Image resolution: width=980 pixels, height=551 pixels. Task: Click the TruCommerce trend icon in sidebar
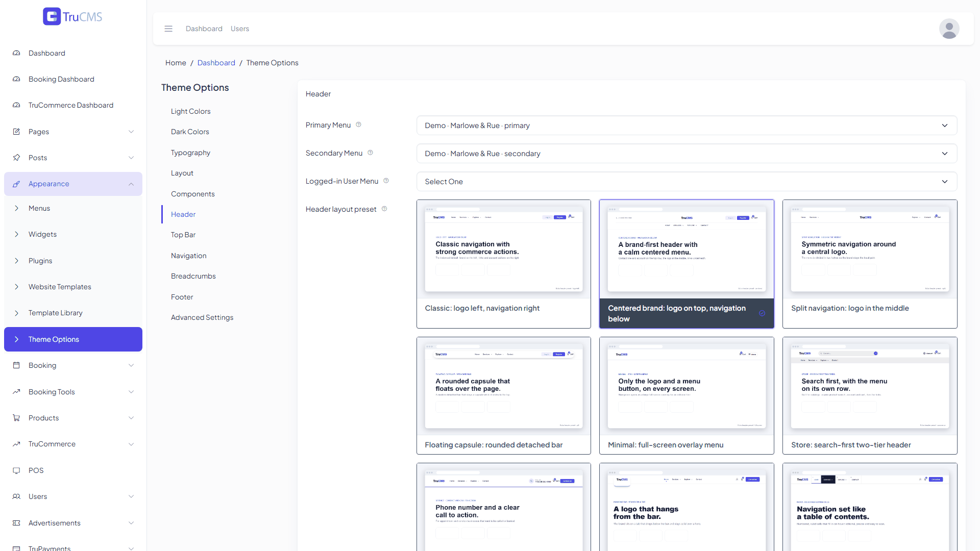[16, 444]
